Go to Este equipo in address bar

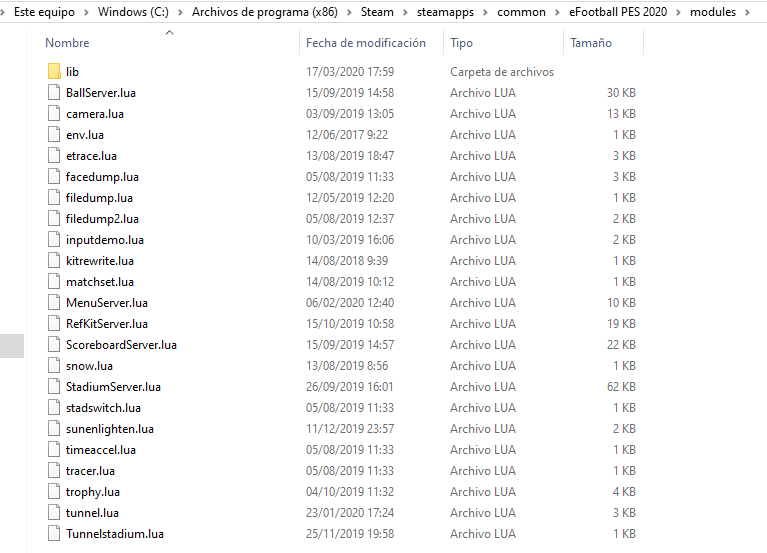tap(45, 12)
